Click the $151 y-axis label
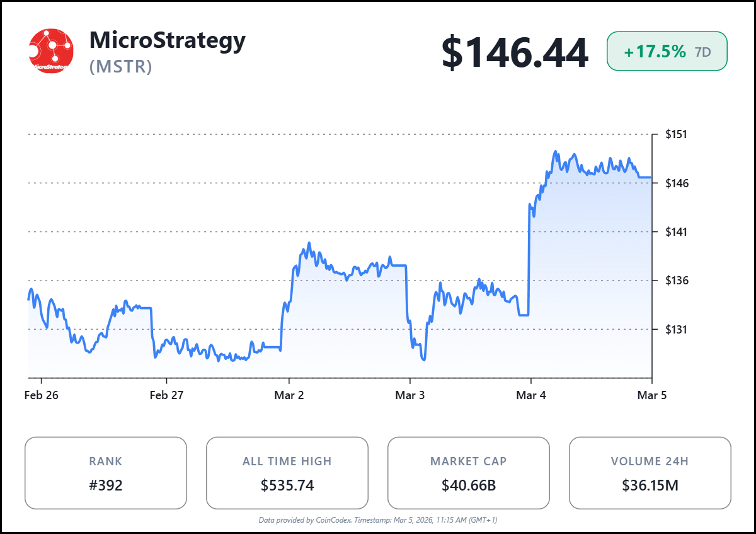Image resolution: width=756 pixels, height=534 pixels. [676, 134]
